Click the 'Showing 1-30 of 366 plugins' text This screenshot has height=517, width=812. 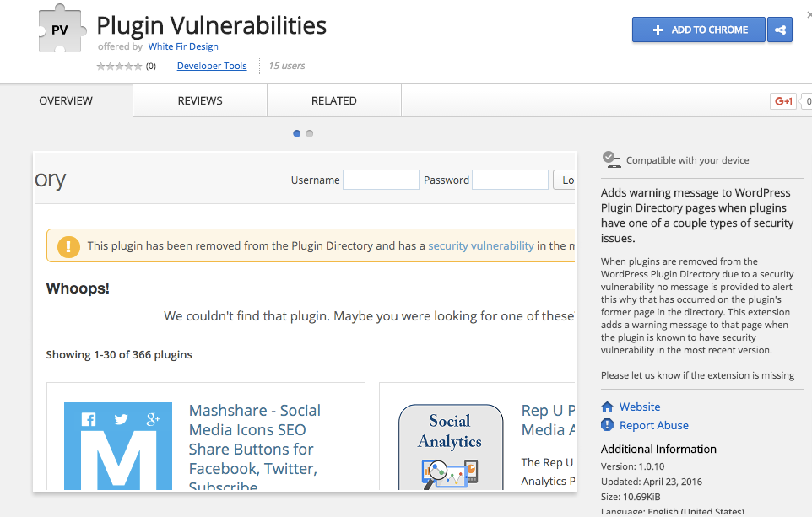119,354
